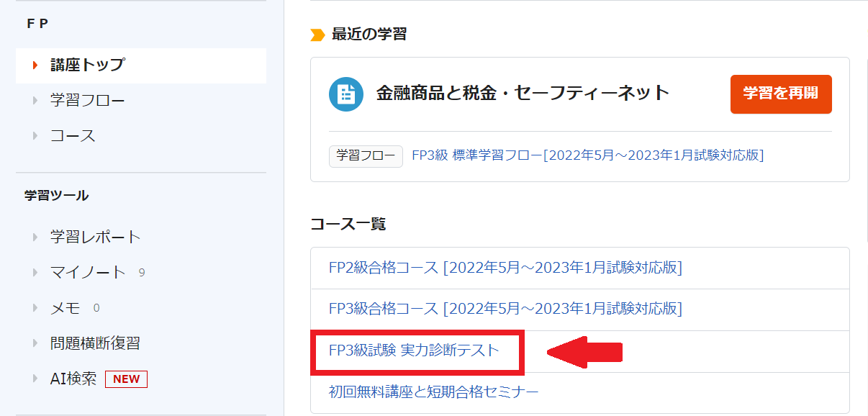Viewport: 868px width, 416px height.
Task: Open the FP3級合格コース link
Action: pyautogui.click(x=505, y=309)
